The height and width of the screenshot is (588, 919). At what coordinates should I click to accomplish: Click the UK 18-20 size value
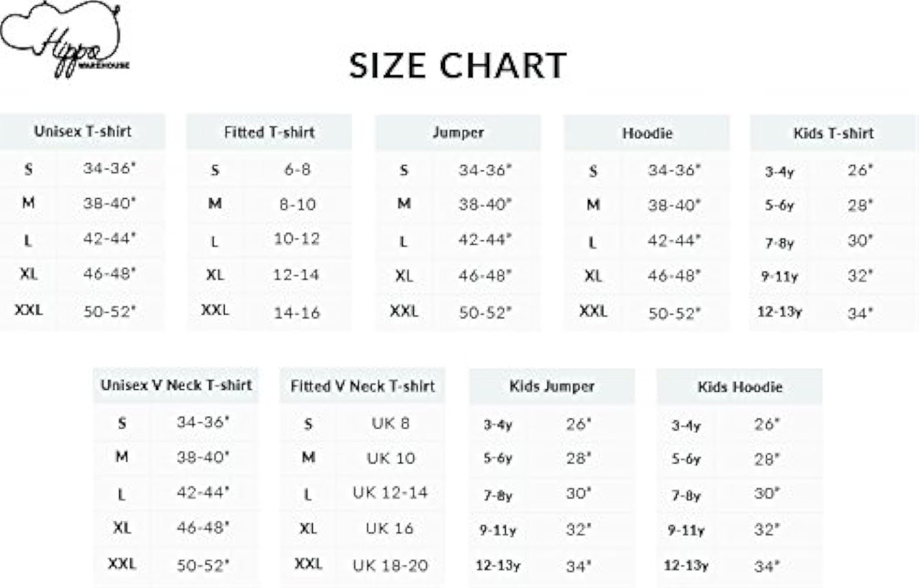(x=390, y=566)
